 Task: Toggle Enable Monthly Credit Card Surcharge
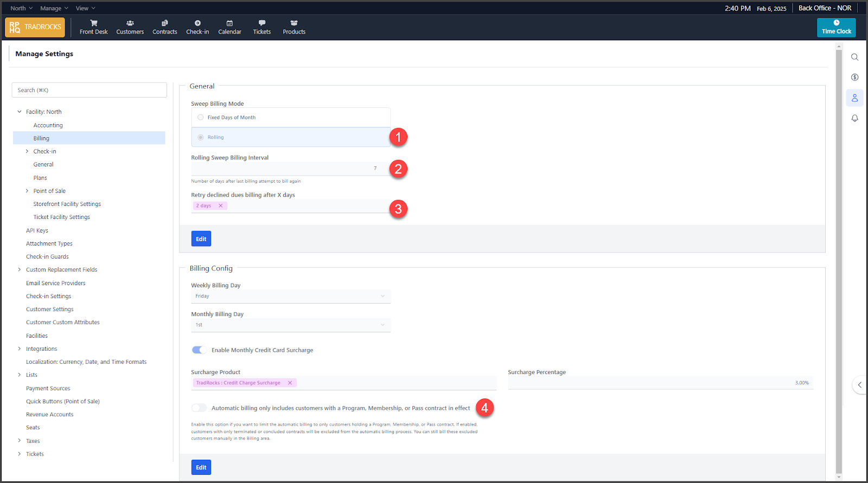tap(199, 350)
